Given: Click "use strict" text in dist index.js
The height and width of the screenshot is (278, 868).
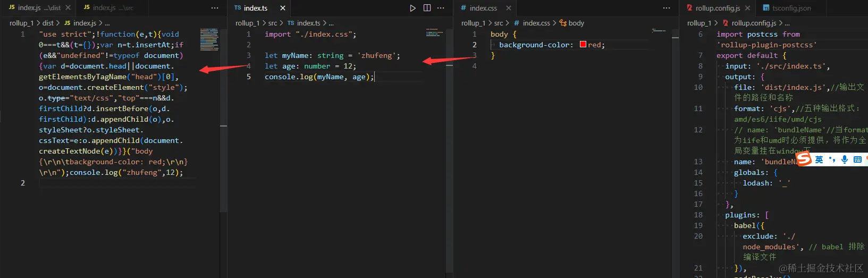Looking at the screenshot, I should [64, 34].
